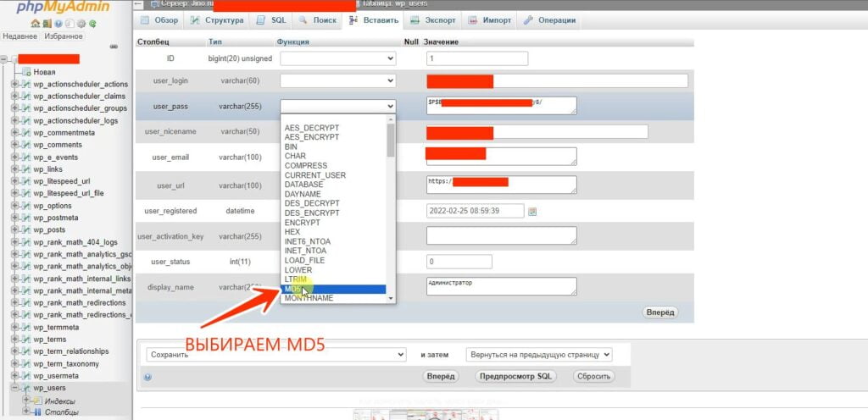Click the ID value field
868x420 pixels.
tap(477, 58)
